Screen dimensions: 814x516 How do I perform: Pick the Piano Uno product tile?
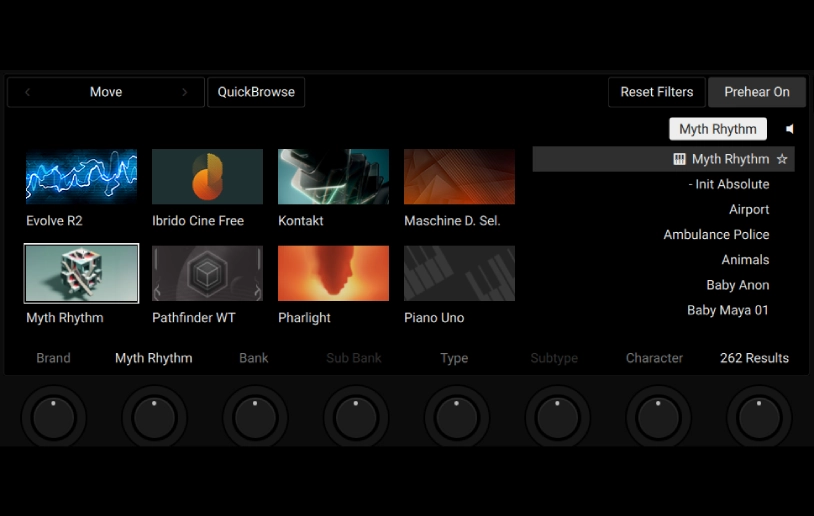pos(459,273)
